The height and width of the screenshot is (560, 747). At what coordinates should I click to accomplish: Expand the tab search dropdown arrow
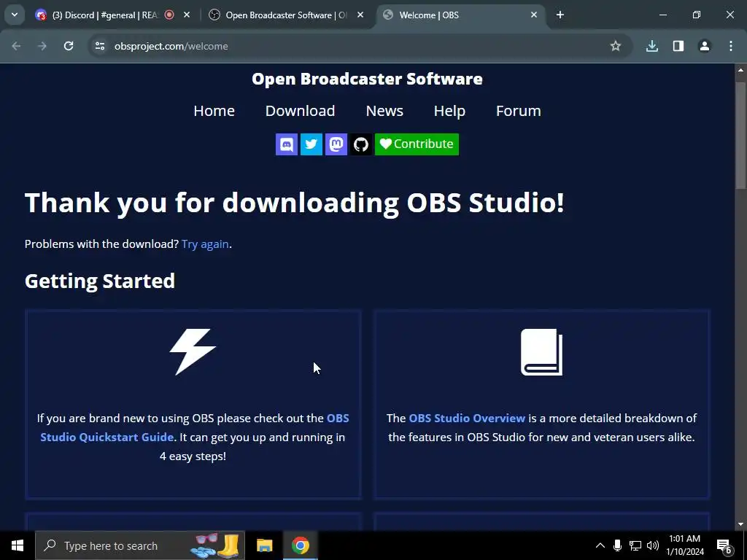(x=15, y=15)
